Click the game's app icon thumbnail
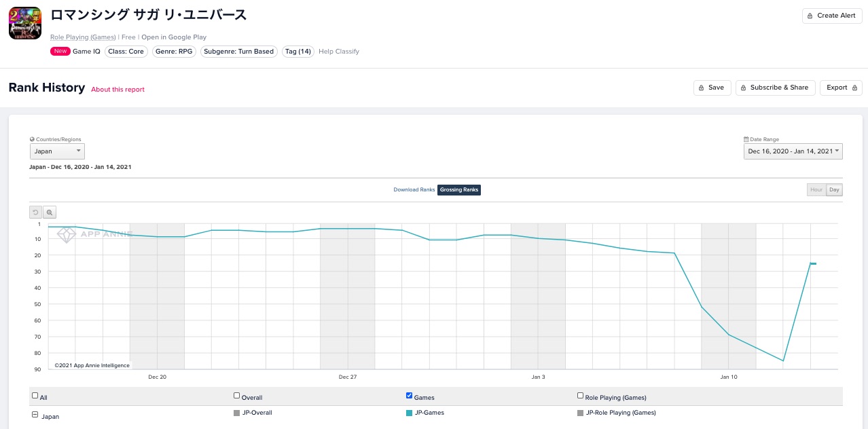 [x=25, y=23]
